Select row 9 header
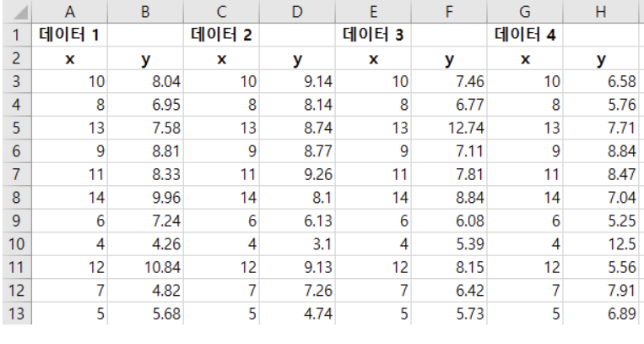This screenshot has width=644, height=344. tap(17, 221)
